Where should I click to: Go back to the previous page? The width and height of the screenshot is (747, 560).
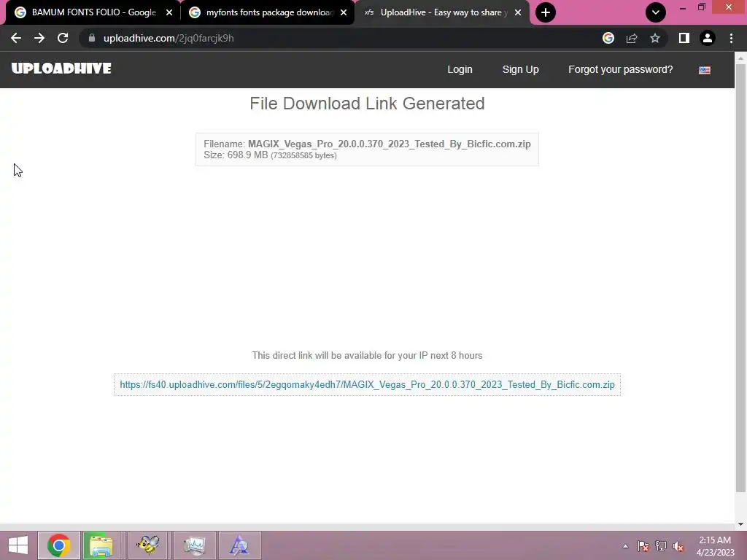click(x=16, y=38)
